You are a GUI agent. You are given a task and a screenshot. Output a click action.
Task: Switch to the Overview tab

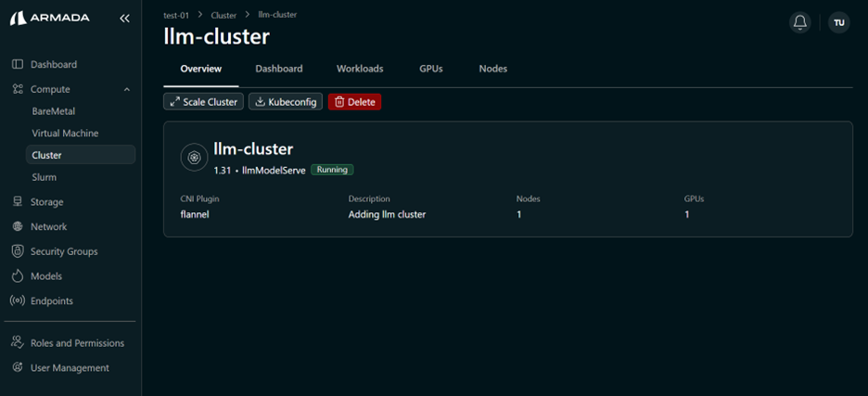pos(201,69)
